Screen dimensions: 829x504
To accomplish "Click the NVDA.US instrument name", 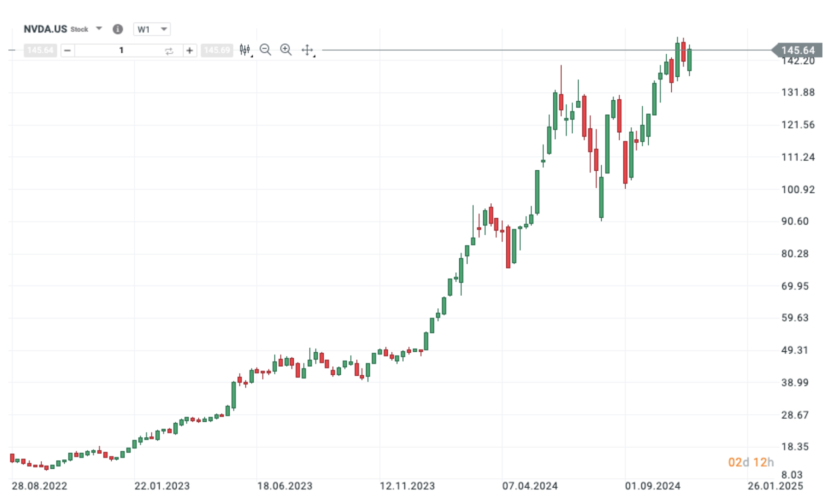I will tap(45, 29).
